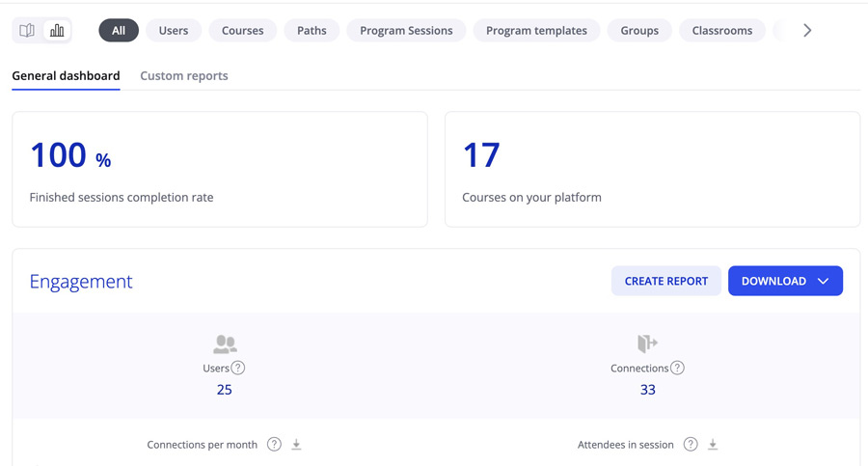Viewport: 868px width, 466px height.
Task: Click 'Courses on your platform' label
Action: [531, 197]
